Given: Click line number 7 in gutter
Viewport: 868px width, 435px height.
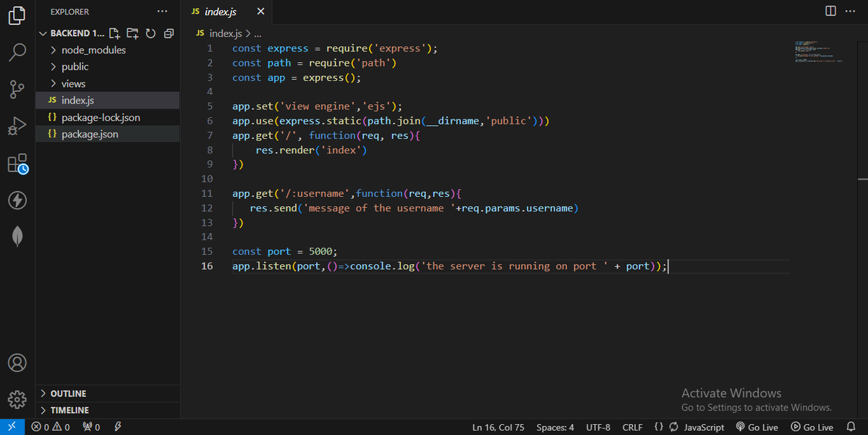Looking at the screenshot, I should coord(210,135).
